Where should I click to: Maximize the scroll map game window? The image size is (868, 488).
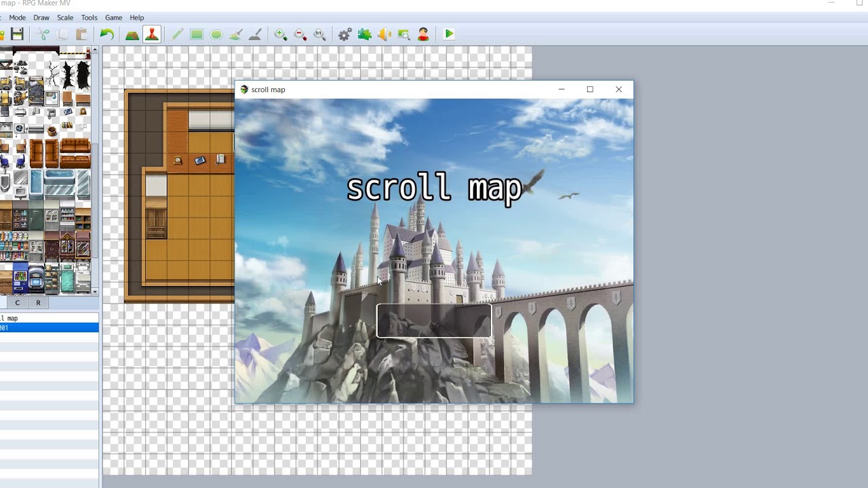tap(590, 89)
